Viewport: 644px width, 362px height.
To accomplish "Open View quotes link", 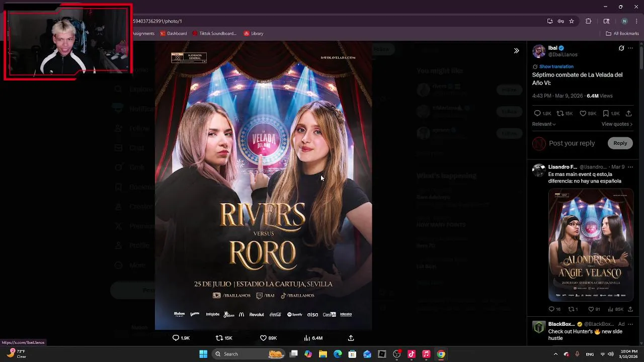I will pos(617,124).
